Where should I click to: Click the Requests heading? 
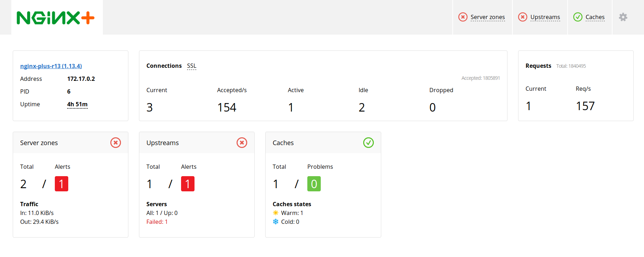tap(538, 66)
